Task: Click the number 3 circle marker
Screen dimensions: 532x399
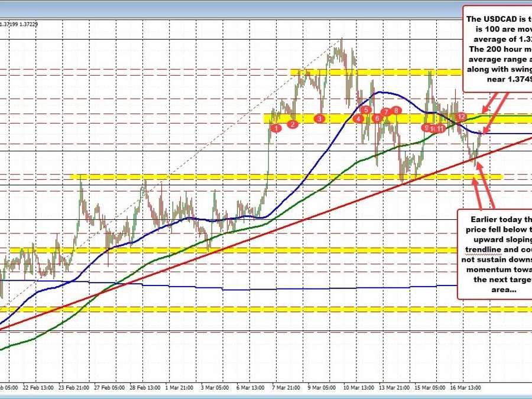Action: pyautogui.click(x=319, y=118)
